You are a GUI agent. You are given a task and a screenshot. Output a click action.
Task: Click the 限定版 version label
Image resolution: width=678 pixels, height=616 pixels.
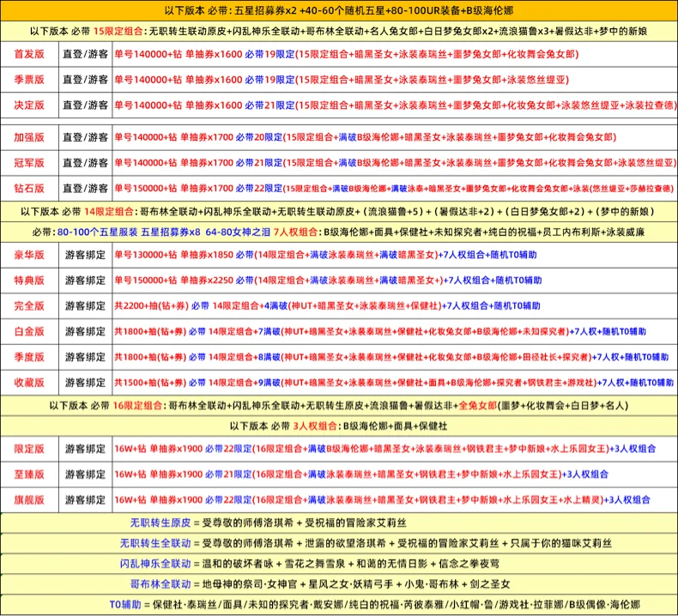click(x=29, y=449)
